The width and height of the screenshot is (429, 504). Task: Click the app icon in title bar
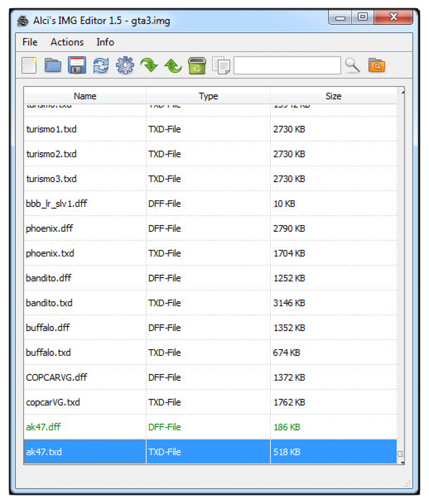click(23, 21)
